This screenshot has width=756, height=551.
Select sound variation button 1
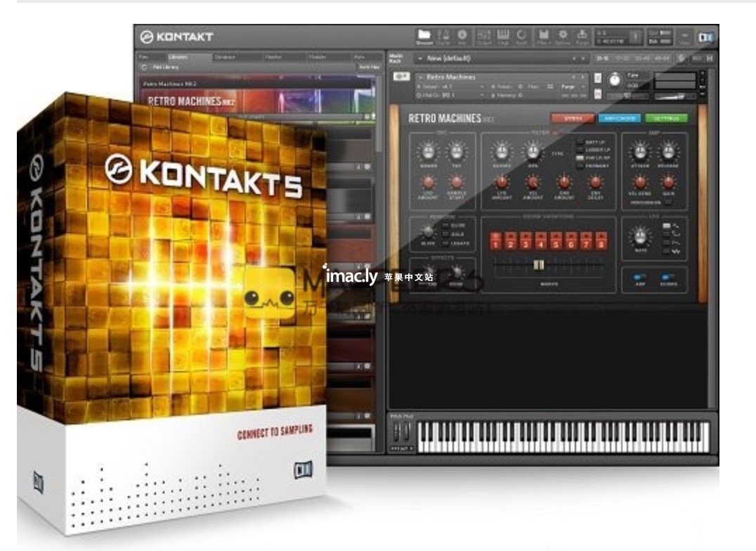[x=495, y=240]
